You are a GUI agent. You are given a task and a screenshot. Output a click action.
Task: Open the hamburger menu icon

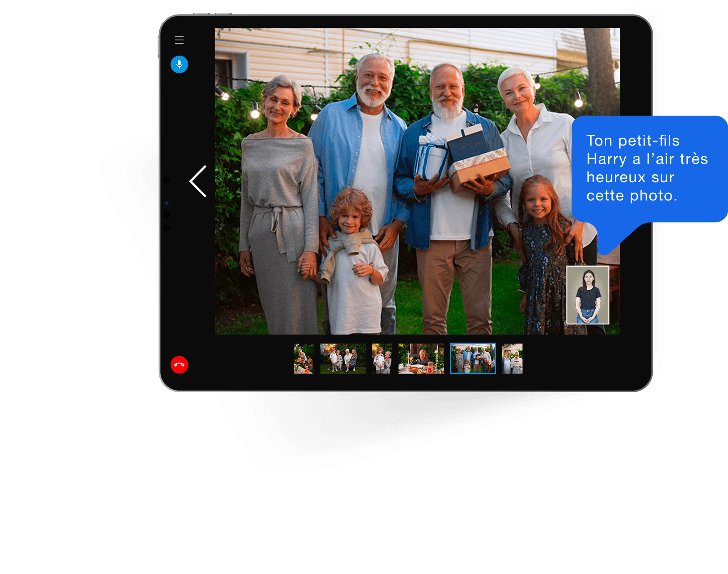[x=179, y=40]
